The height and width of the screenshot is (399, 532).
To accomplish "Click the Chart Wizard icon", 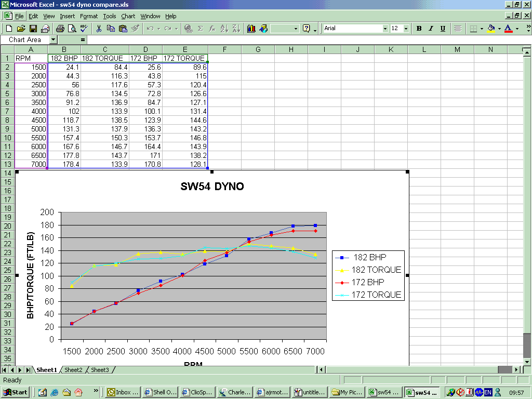I will point(251,29).
